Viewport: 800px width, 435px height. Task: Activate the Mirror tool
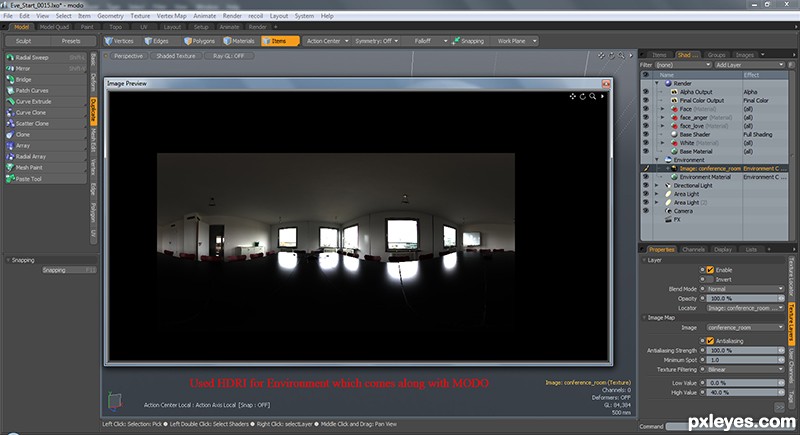[45, 68]
